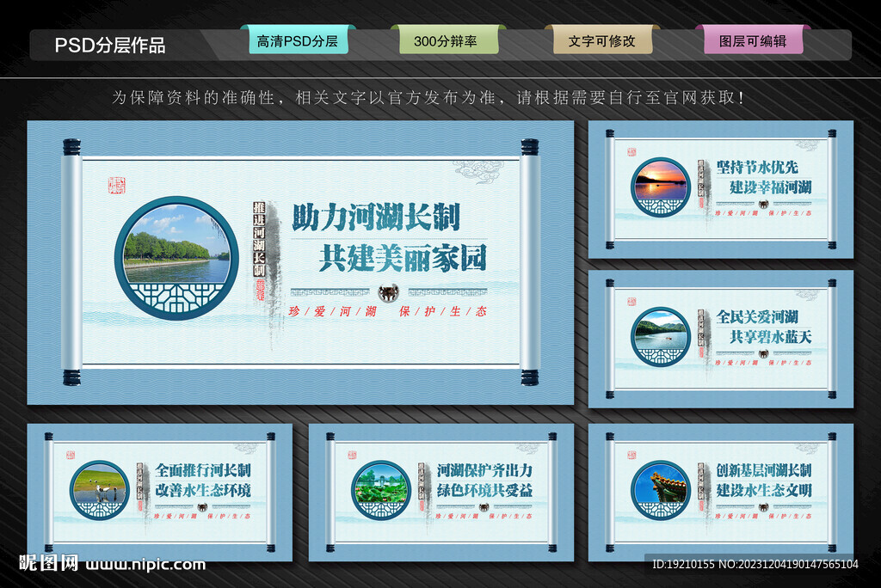The height and width of the screenshot is (588, 881).
Task: Click the 创新基层河湖长制 headline
Action: pyautogui.click(x=764, y=470)
